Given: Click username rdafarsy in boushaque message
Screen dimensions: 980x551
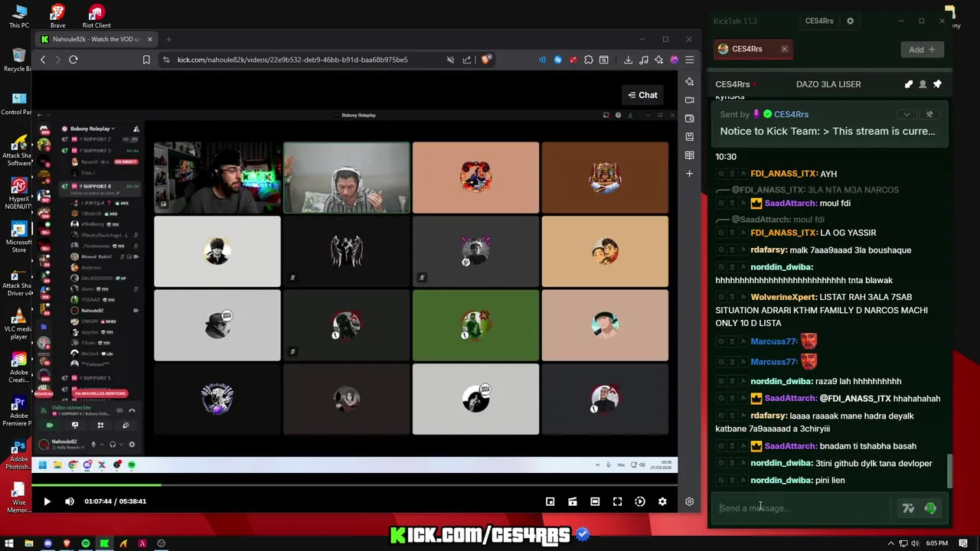Looking at the screenshot, I should click(769, 250).
